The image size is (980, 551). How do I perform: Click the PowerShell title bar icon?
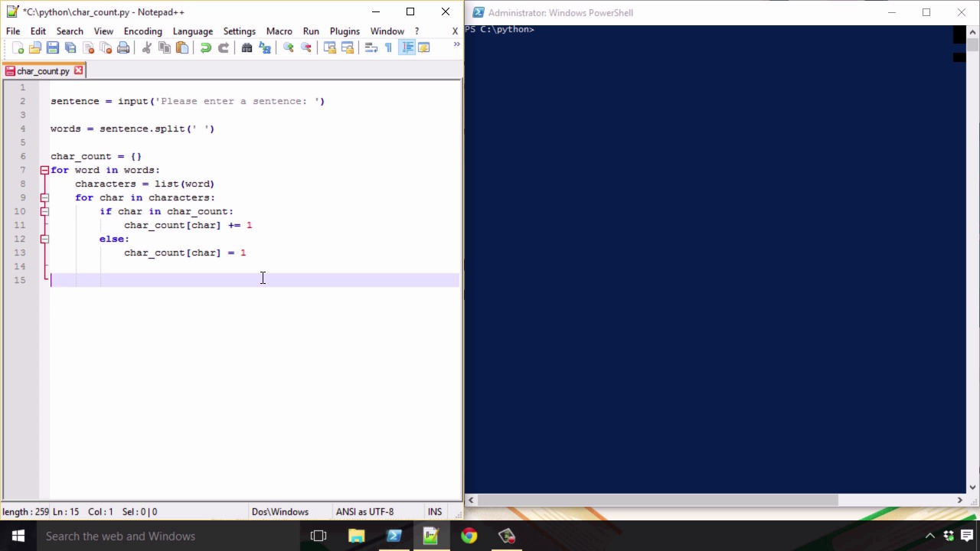[478, 12]
